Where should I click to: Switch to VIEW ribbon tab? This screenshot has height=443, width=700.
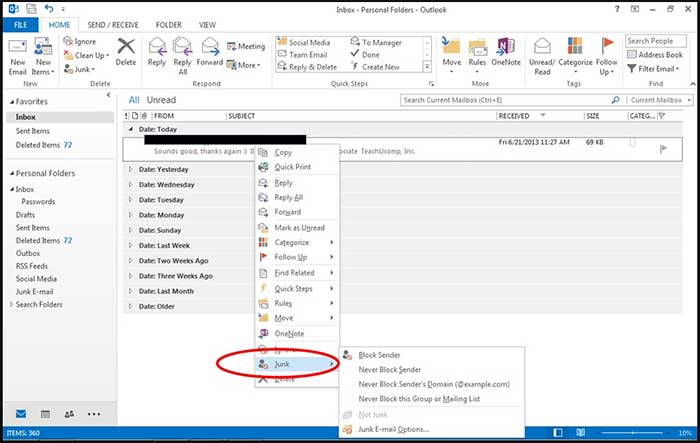click(x=207, y=25)
